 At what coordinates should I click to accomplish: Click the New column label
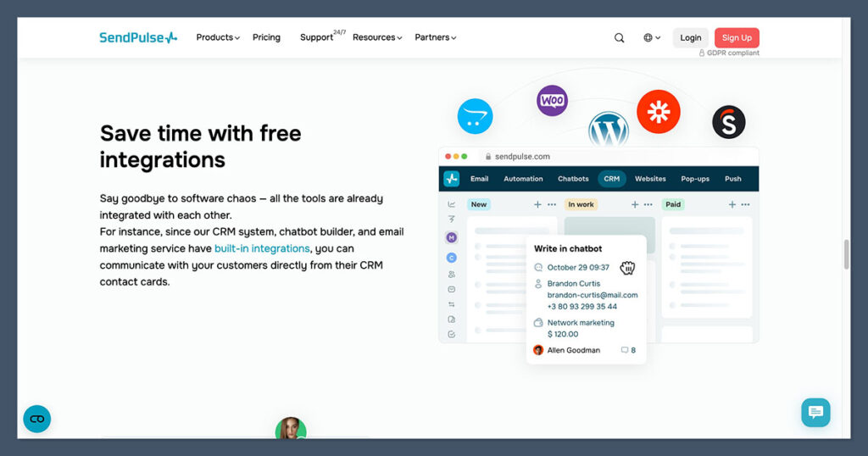coord(479,204)
